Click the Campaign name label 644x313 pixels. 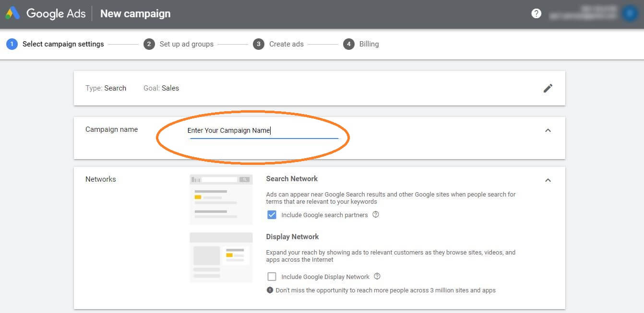111,129
